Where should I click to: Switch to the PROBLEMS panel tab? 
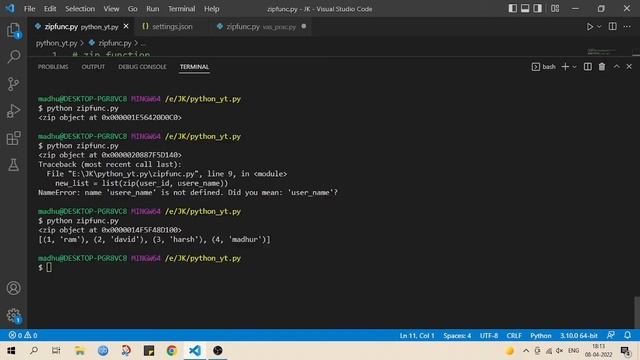[x=53, y=67]
